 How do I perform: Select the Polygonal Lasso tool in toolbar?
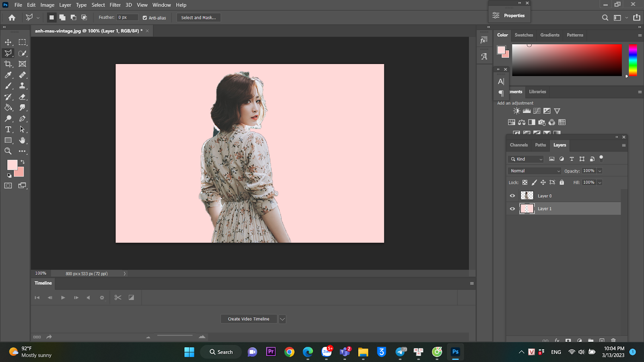coord(8,53)
